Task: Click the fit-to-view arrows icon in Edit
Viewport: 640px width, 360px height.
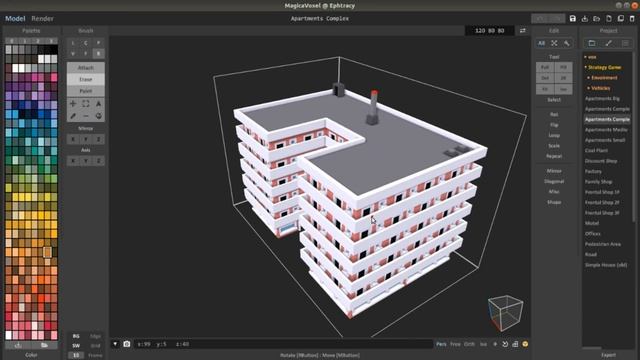Action: [x=554, y=43]
